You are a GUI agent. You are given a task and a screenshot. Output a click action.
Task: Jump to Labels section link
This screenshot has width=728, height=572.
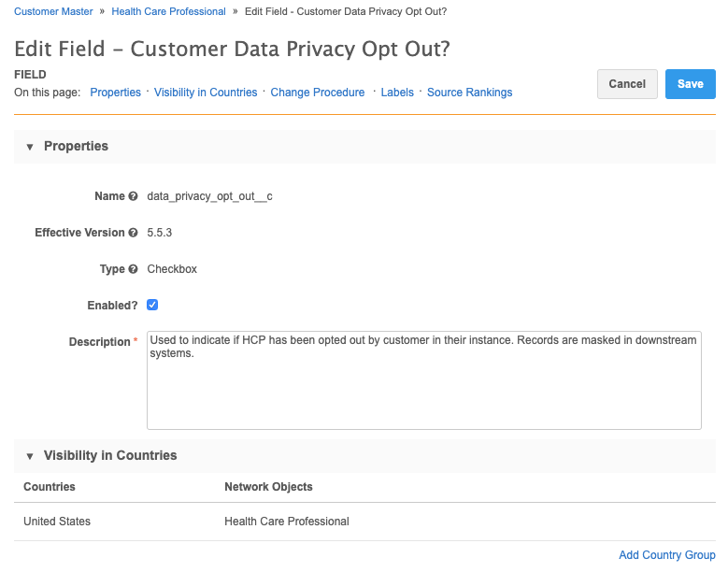click(397, 93)
